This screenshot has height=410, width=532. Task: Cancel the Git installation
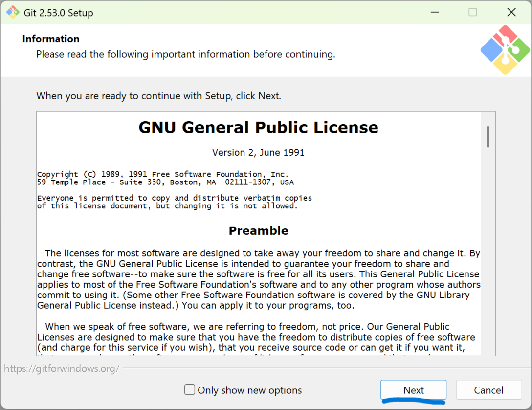[x=488, y=390]
